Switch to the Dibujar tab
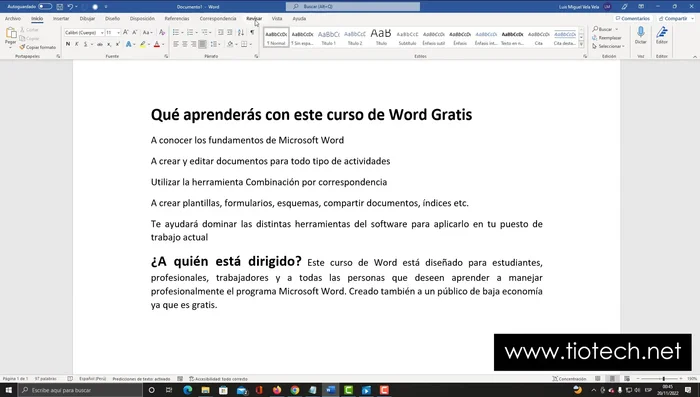Image resolution: width=700 pixels, height=397 pixels. tap(88, 19)
